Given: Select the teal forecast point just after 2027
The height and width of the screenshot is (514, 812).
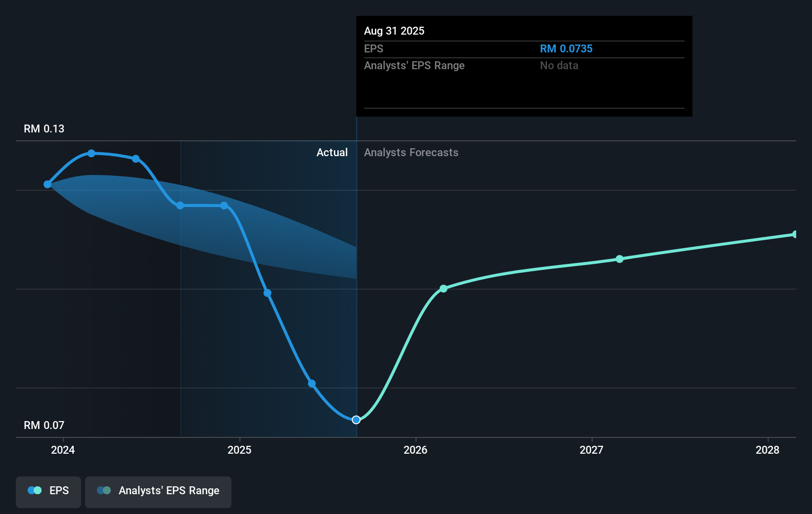Looking at the screenshot, I should pos(620,259).
